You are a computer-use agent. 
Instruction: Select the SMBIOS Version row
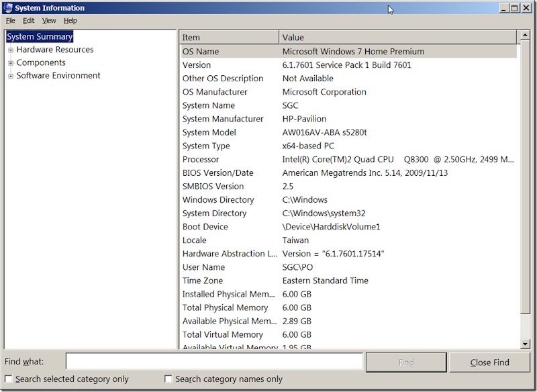click(348, 186)
